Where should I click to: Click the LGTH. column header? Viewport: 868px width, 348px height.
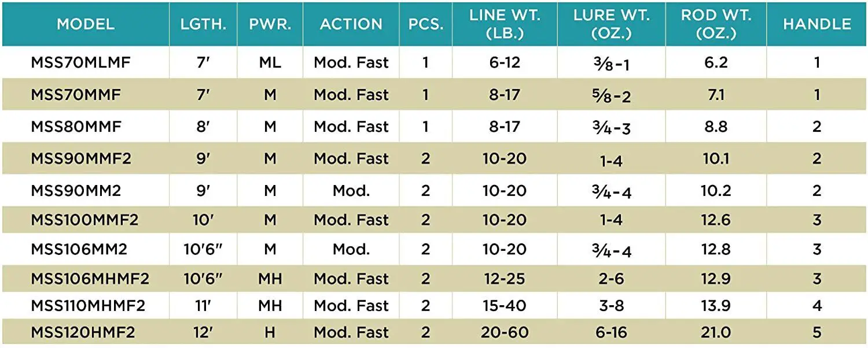[203, 24]
